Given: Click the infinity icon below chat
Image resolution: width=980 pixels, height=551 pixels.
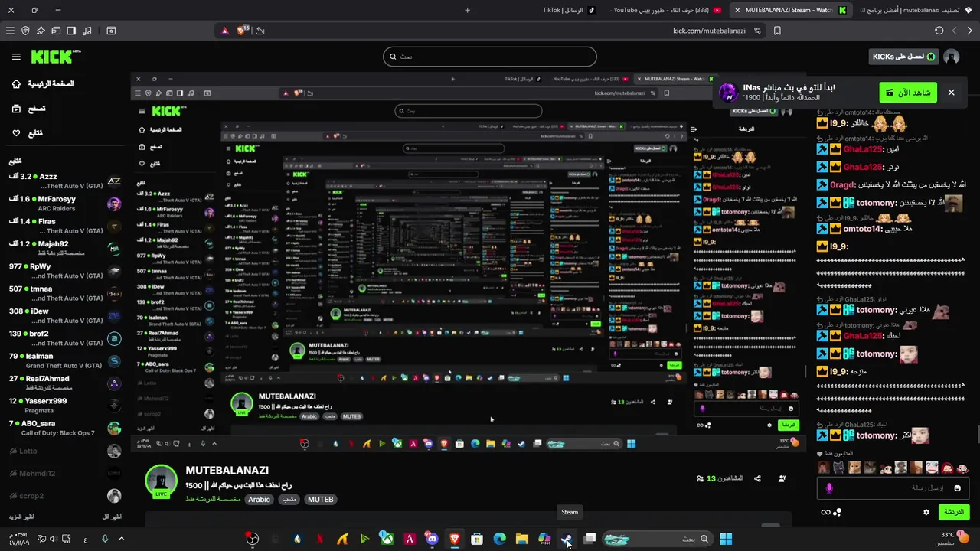Looking at the screenshot, I should point(825,512).
